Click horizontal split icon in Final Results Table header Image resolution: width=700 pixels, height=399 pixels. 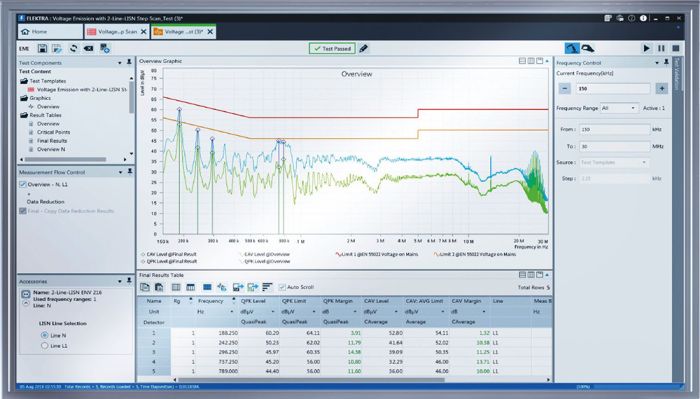[522, 274]
